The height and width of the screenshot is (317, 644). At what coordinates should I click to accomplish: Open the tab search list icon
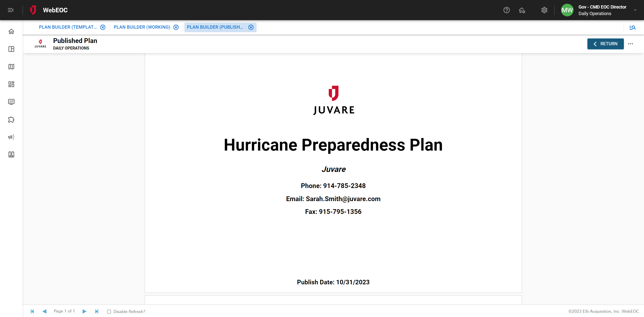(x=632, y=27)
